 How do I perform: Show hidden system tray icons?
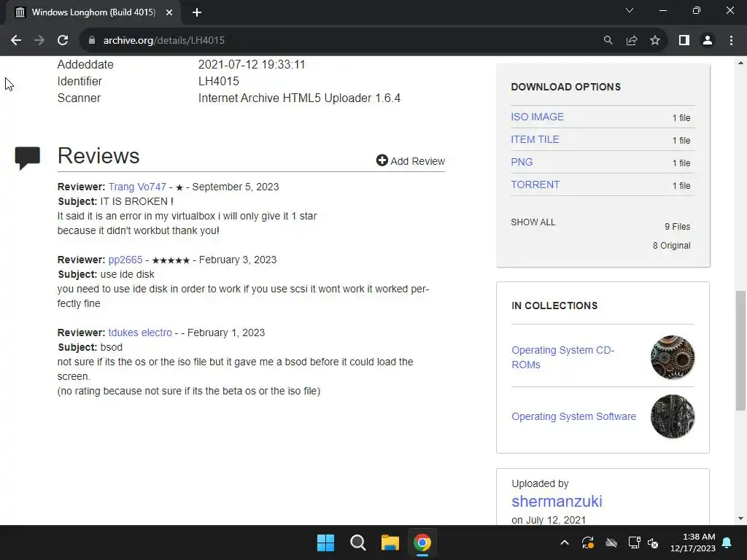565,542
